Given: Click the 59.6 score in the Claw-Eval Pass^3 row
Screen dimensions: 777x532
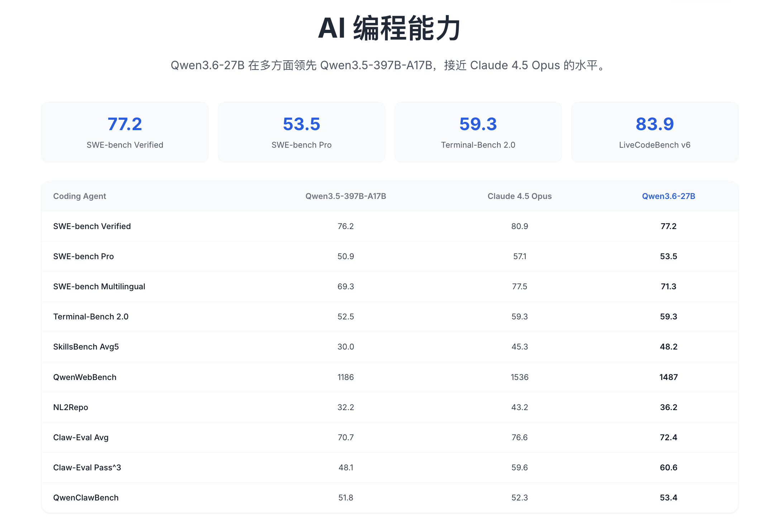Looking at the screenshot, I should [520, 467].
